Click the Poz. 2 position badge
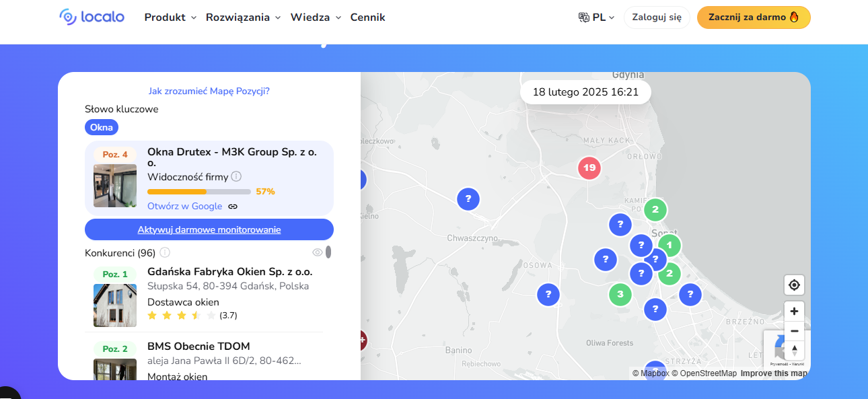The height and width of the screenshot is (399, 868). pos(115,349)
